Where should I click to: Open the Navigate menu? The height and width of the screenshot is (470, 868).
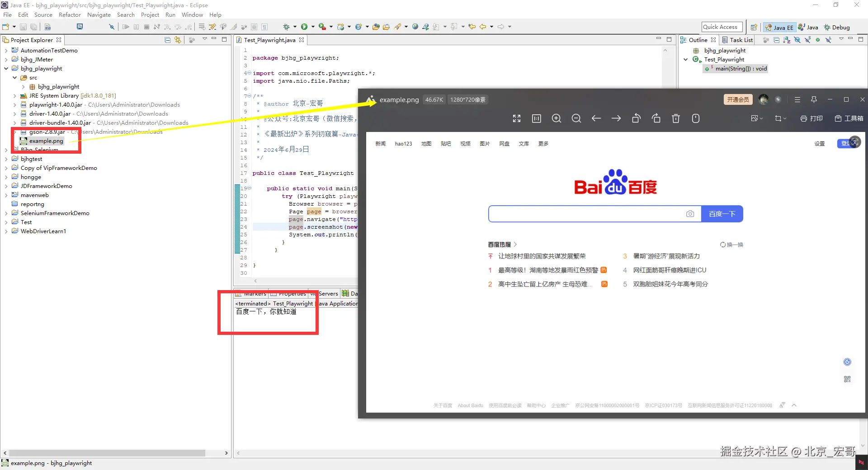pos(99,14)
